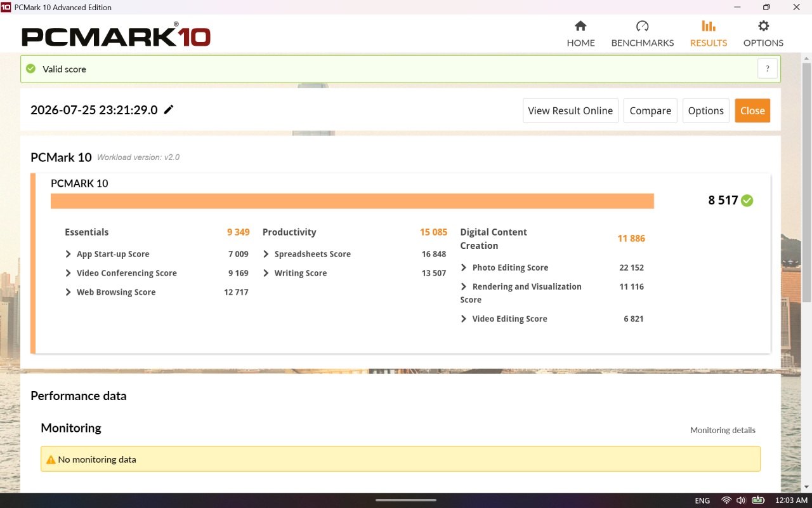
Task: Click the Rendering and Visualization value 11 116
Action: coord(631,287)
